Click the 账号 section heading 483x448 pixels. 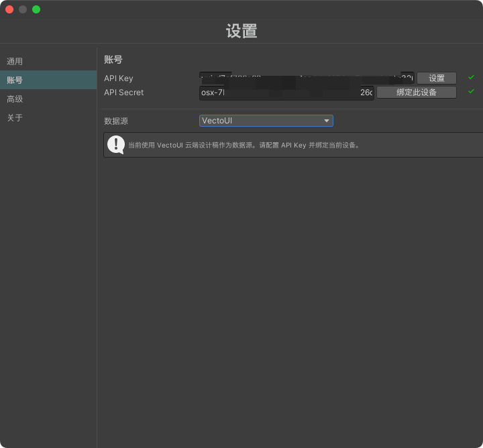[113, 60]
